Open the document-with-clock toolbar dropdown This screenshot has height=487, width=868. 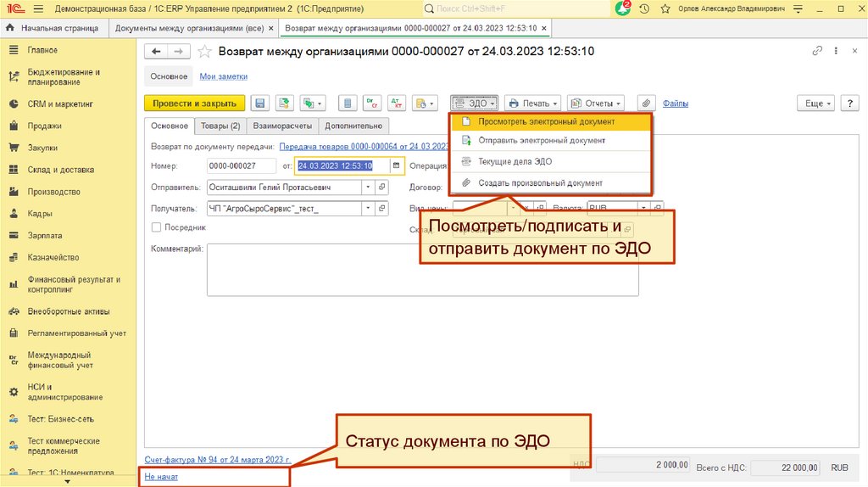(x=425, y=103)
